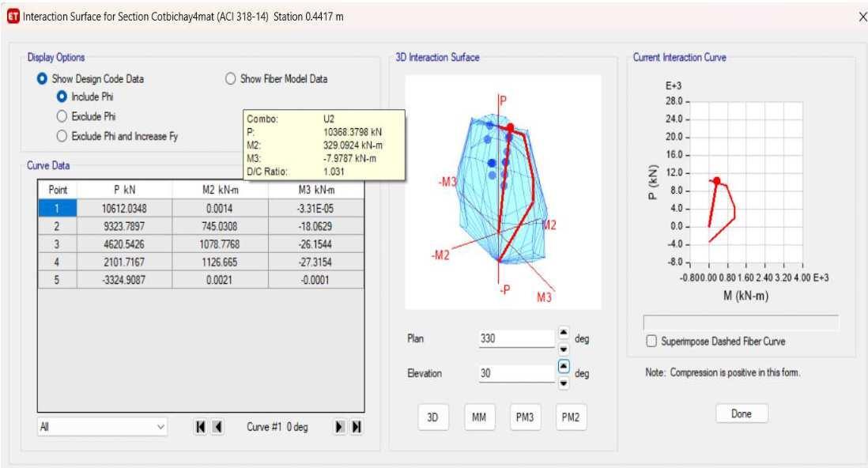Go to previous curve arrow icon
This screenshot has width=868, height=468.
(x=217, y=426)
